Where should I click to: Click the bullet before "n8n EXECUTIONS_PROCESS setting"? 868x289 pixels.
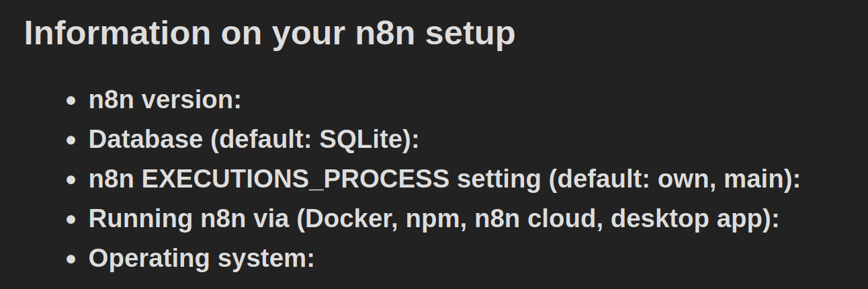tap(71, 180)
